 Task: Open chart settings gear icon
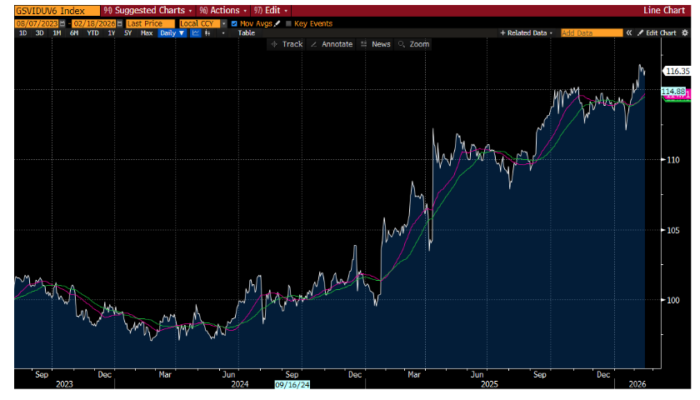click(x=682, y=33)
